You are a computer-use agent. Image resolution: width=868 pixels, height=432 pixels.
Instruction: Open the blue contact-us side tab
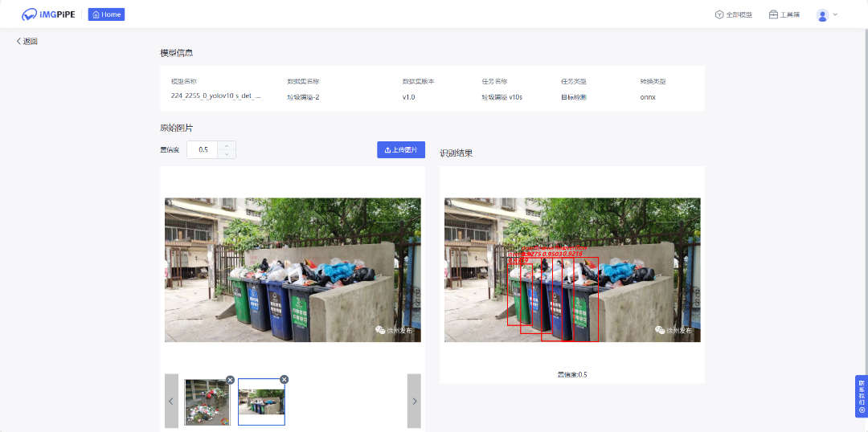click(862, 396)
